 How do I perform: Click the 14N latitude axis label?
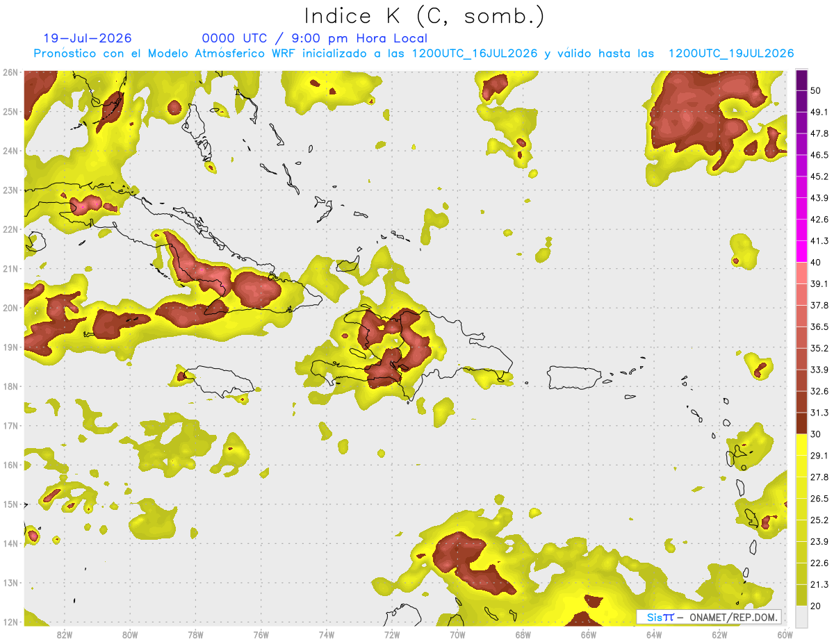(10, 543)
